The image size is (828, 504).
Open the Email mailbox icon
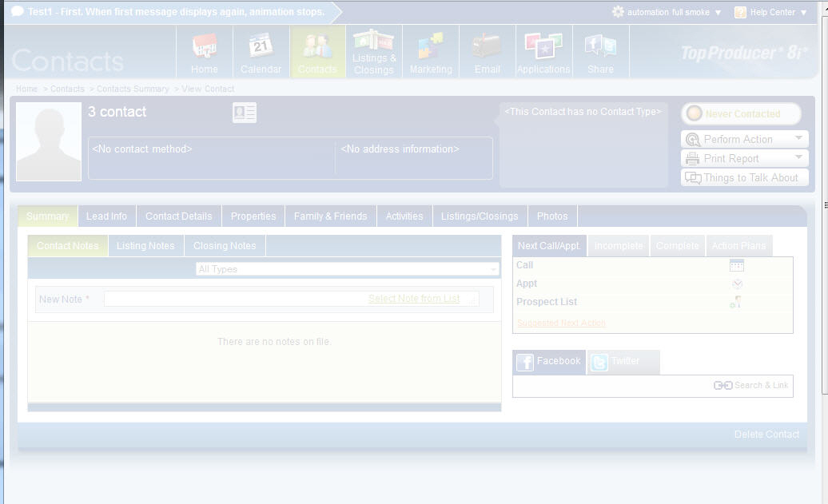(x=487, y=47)
